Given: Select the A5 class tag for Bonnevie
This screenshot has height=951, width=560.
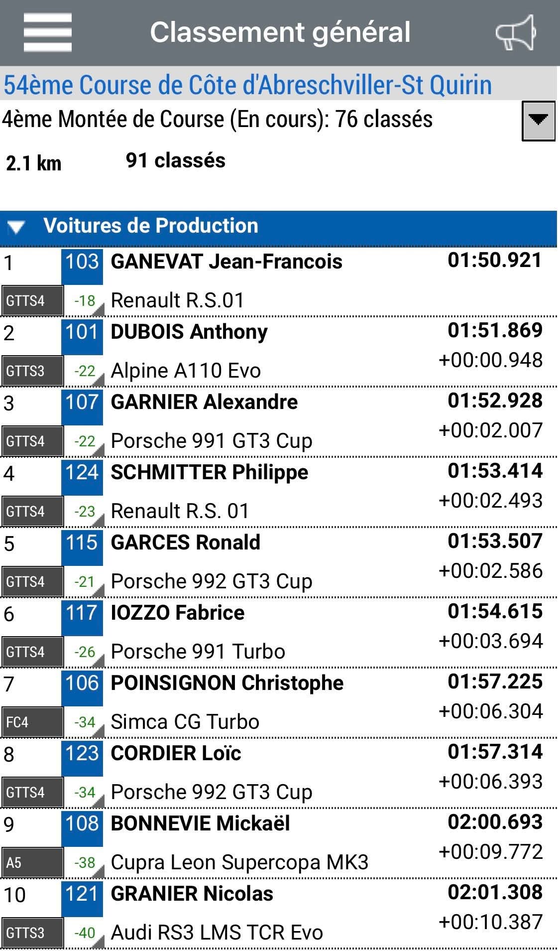Looking at the screenshot, I should [x=32, y=863].
